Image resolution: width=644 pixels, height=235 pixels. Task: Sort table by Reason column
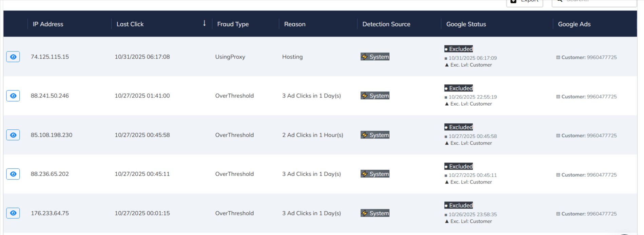click(294, 24)
